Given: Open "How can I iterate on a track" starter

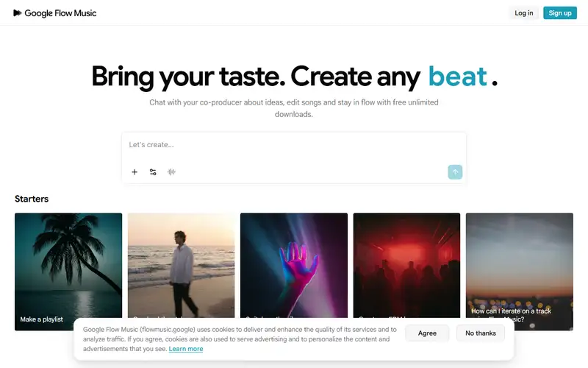Looking at the screenshot, I should click(520, 272).
